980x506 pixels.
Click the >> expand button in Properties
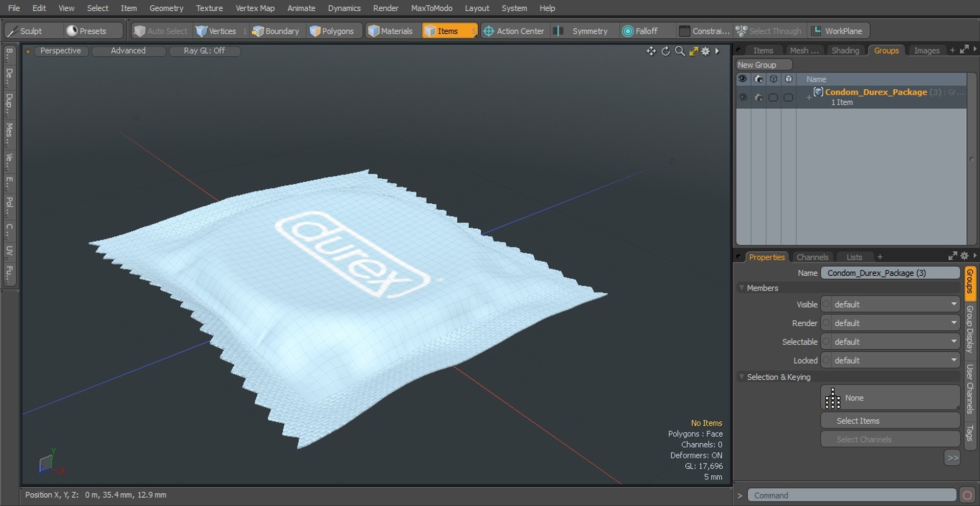click(952, 458)
